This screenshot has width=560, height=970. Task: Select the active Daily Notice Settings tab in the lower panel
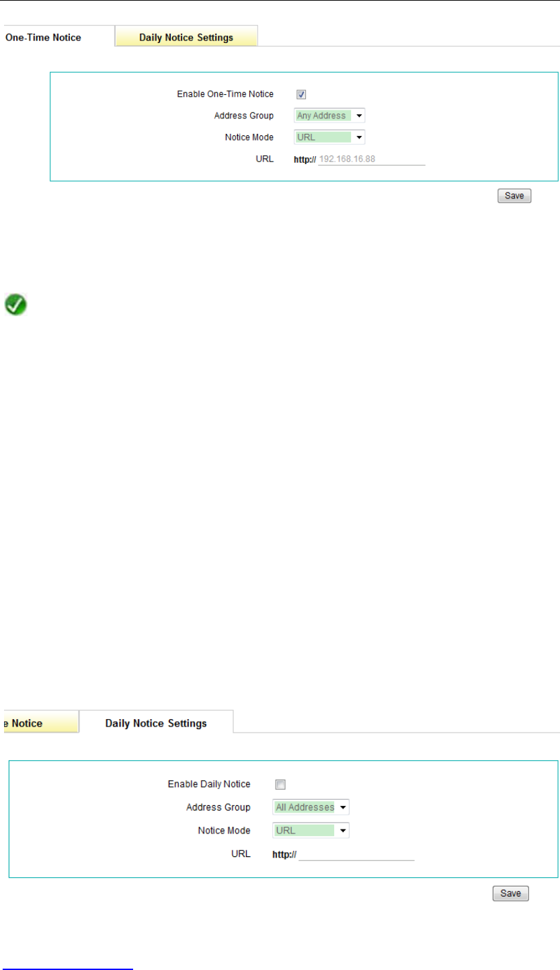156,723
